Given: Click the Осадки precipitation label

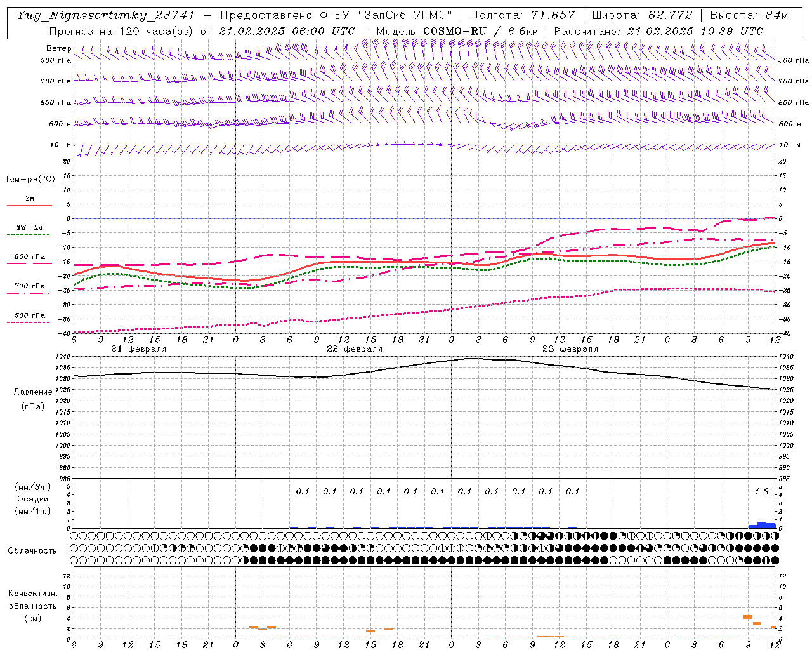Looking at the screenshot, I should [x=33, y=499].
